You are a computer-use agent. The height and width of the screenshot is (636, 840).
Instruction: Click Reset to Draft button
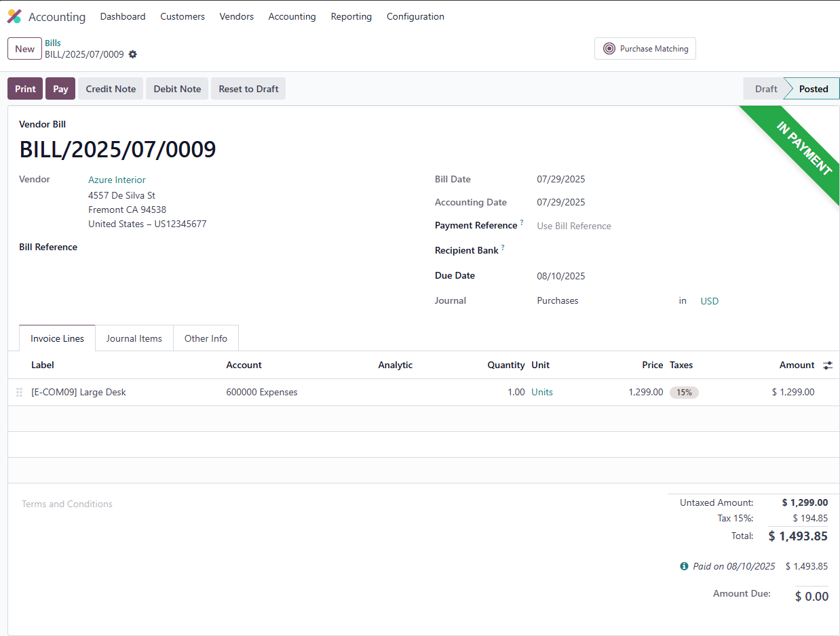click(248, 89)
